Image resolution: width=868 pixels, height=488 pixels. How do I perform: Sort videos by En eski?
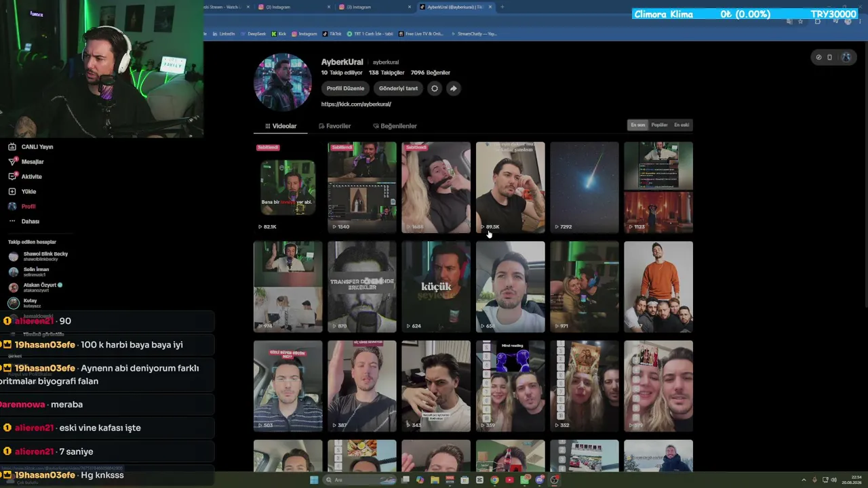pos(682,125)
